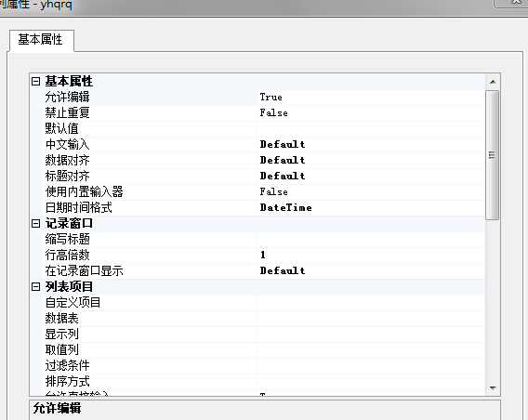Viewport: 528px width, 420px height.
Task: Click the empty 默认值 value field
Action: [371, 128]
